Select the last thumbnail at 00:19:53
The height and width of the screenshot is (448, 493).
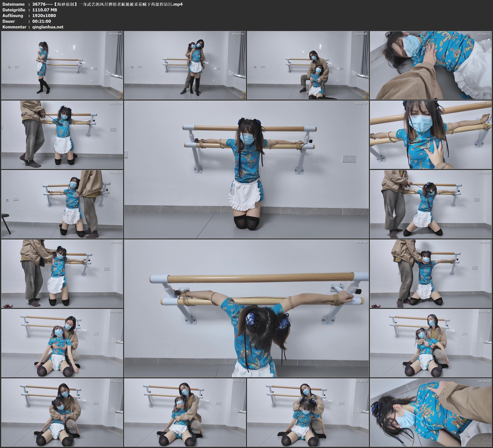click(431, 412)
